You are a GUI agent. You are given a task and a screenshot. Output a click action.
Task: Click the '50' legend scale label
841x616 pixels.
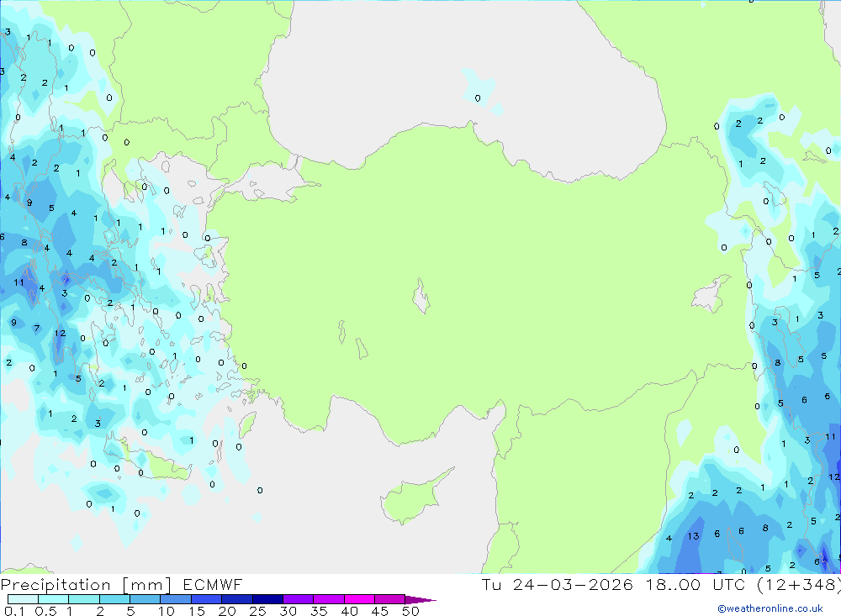(411, 611)
